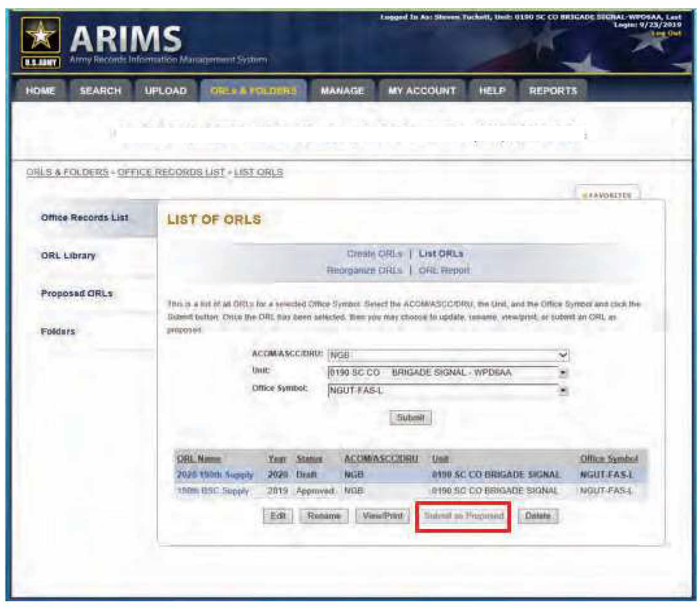Select the 190th BSC Supply ORL
The width and height of the screenshot is (700, 607).
[x=213, y=491]
